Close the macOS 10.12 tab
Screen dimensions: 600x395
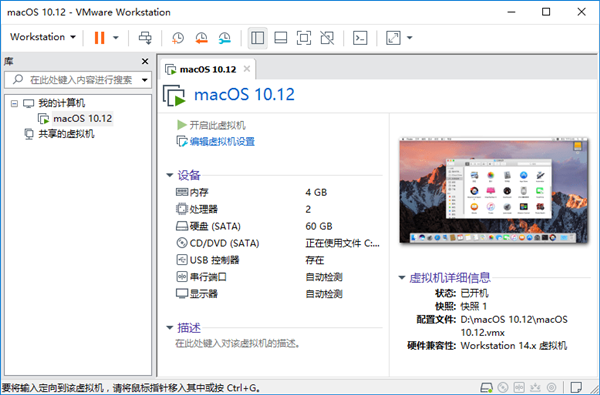[x=247, y=69]
